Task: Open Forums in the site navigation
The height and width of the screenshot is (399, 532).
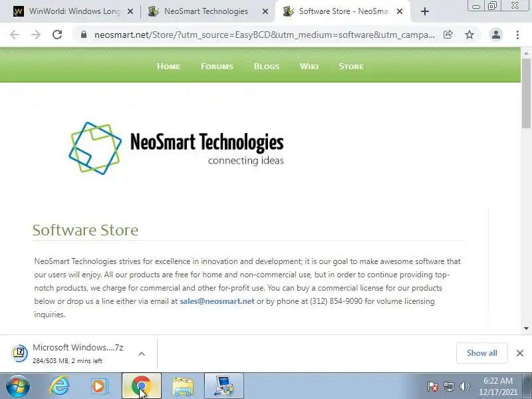Action: pos(217,66)
